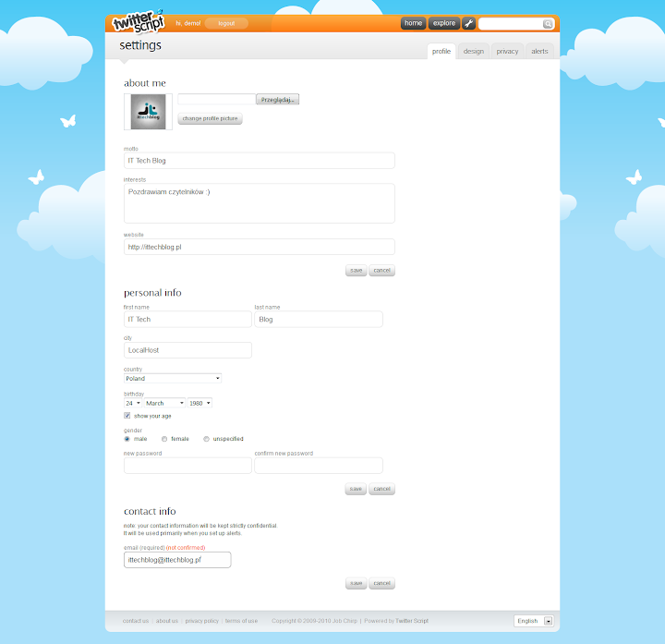This screenshot has width=665, height=644.
Task: Open the English language dropdown in footer
Action: coord(534,621)
